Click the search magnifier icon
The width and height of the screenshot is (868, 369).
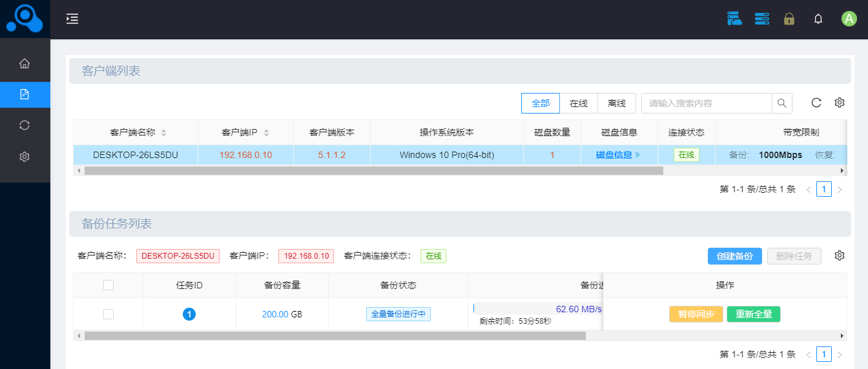(x=781, y=103)
